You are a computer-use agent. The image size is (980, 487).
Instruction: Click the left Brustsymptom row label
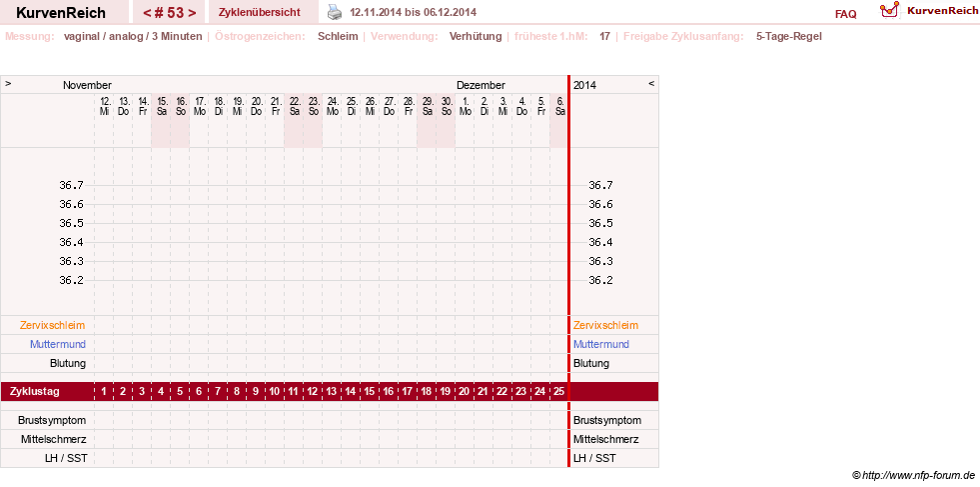52,421
